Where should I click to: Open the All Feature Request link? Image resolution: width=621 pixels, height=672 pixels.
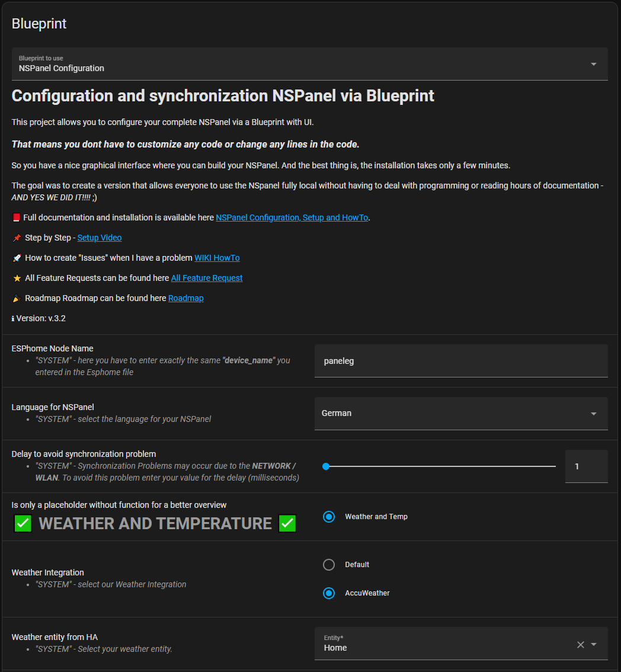coord(207,278)
